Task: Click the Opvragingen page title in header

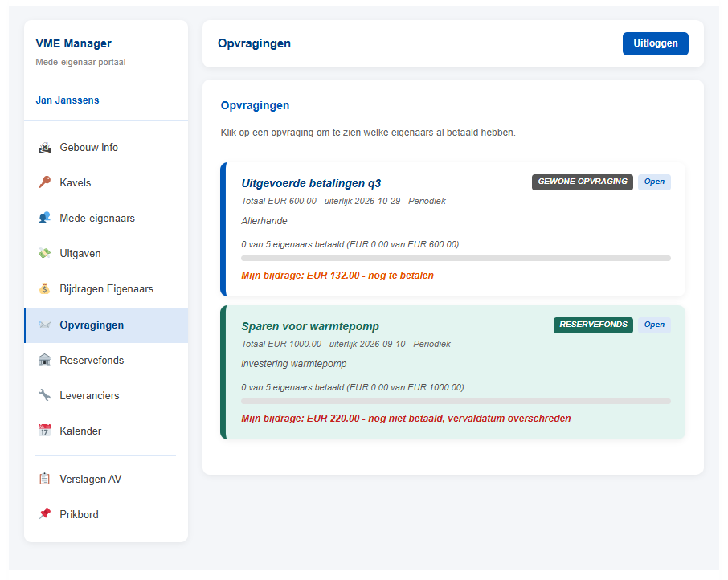Action: point(254,43)
